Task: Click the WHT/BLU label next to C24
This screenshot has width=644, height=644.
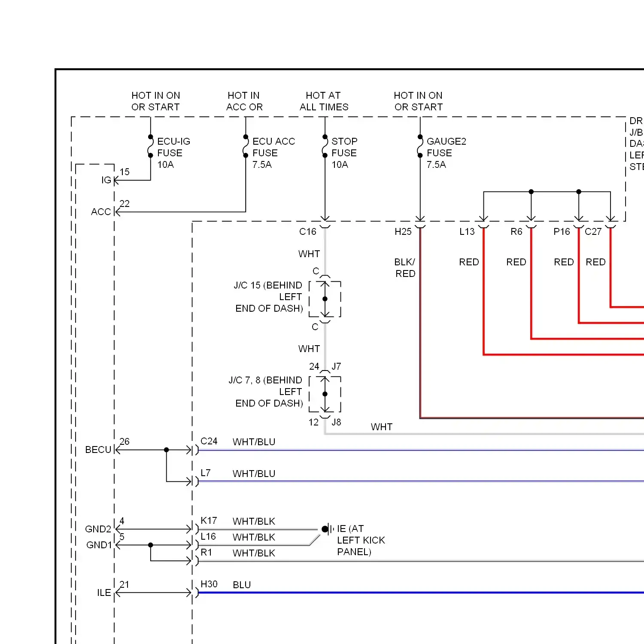Action: pyautogui.click(x=254, y=442)
